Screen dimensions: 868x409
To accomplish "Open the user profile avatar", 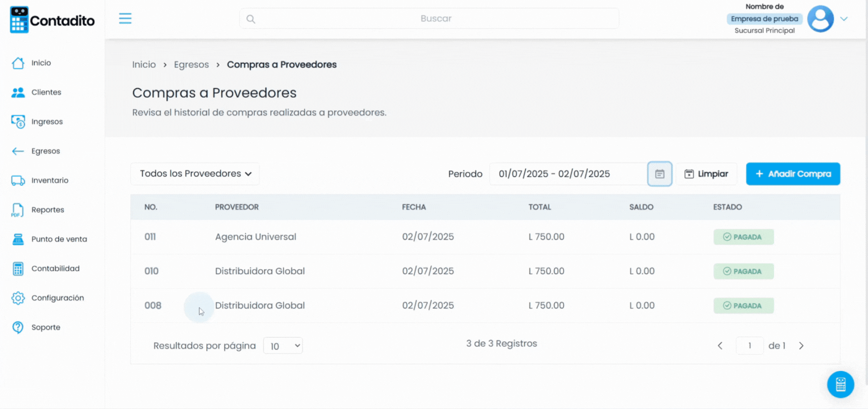I will point(820,19).
